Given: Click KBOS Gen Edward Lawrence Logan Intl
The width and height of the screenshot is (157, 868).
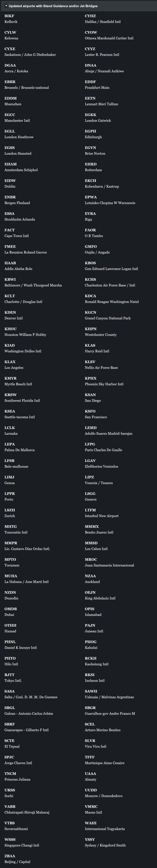Looking at the screenshot, I should coord(111,266).
